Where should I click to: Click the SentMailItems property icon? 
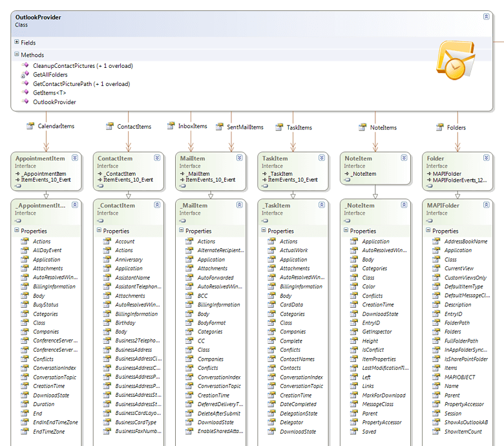[220, 127]
